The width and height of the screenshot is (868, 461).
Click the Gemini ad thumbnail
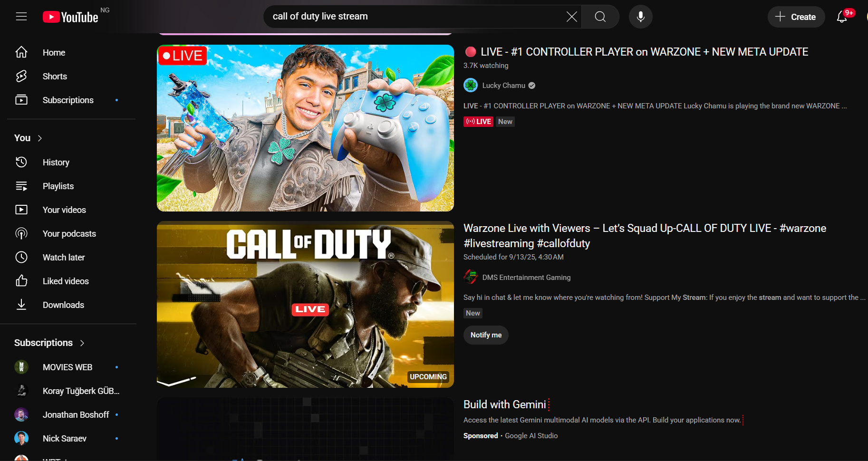click(x=305, y=429)
